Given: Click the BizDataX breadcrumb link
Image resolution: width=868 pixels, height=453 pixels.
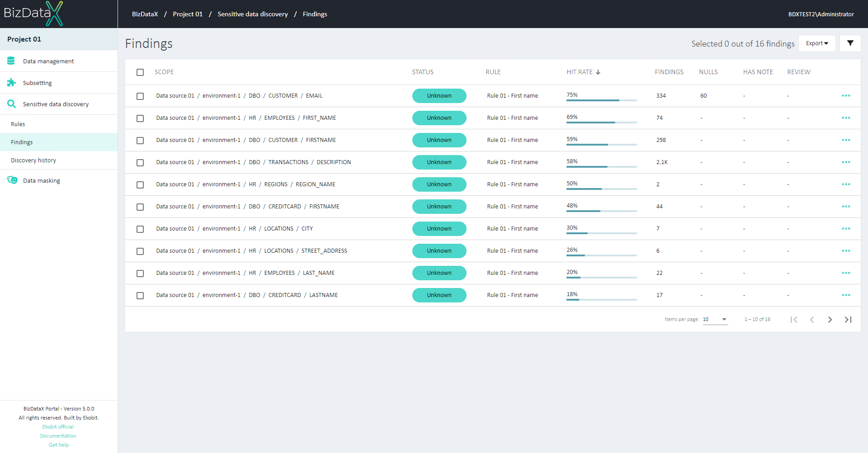Looking at the screenshot, I should tap(145, 14).
